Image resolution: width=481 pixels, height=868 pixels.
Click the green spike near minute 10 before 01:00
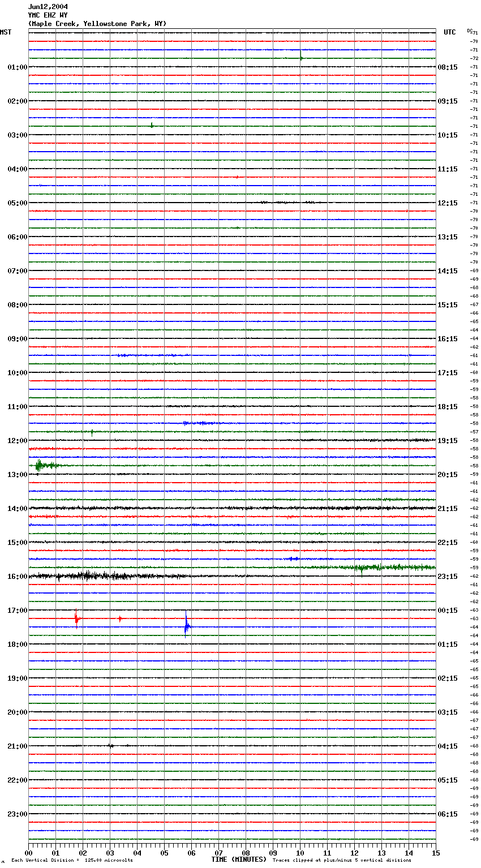[x=301, y=57]
